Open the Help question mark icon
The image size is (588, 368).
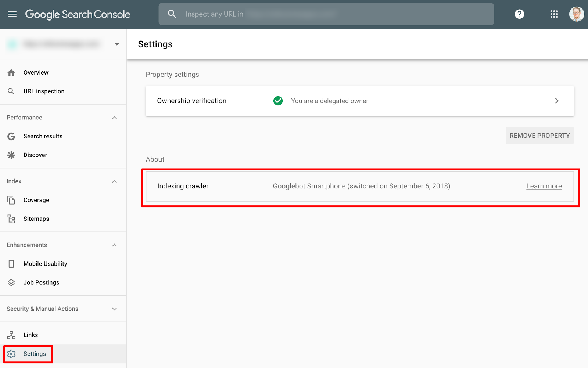pyautogui.click(x=519, y=14)
